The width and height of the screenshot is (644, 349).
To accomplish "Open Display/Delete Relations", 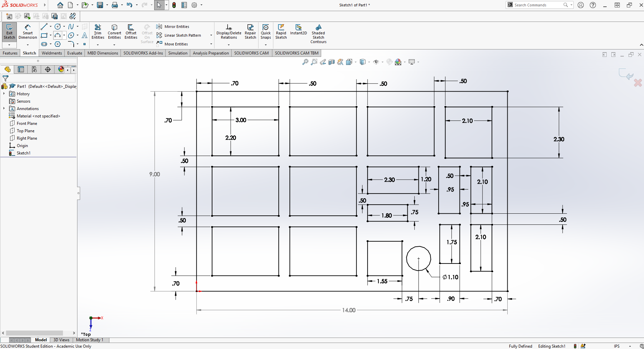I will pyautogui.click(x=229, y=32).
